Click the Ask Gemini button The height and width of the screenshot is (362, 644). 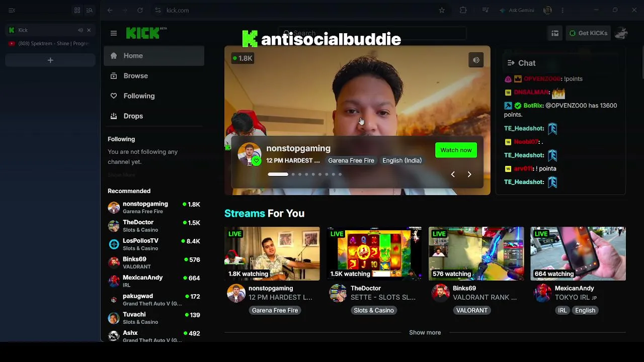pyautogui.click(x=517, y=10)
